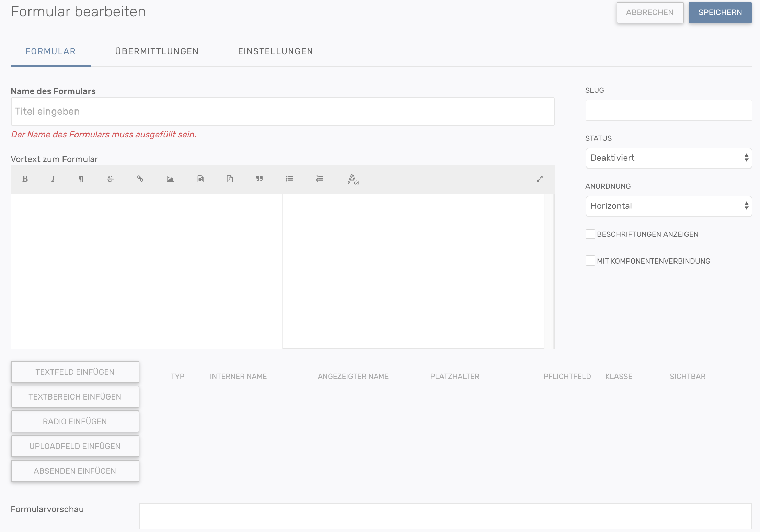Open the Einstellungen tab
This screenshot has width=760, height=532.
pyautogui.click(x=275, y=51)
